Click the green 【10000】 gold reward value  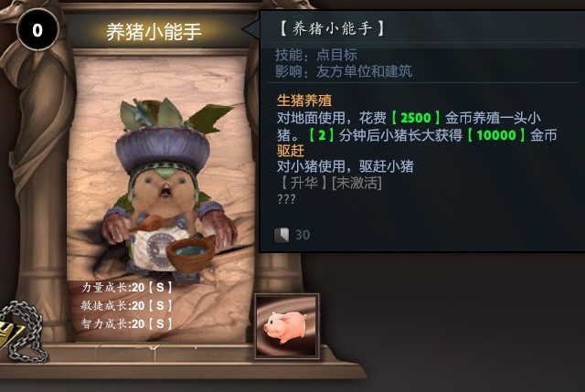(x=496, y=135)
